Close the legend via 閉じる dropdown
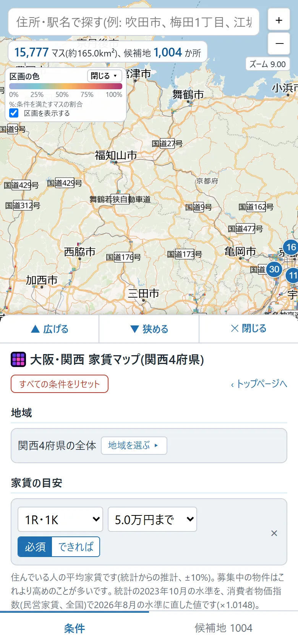298x644 pixels. pos(104,76)
